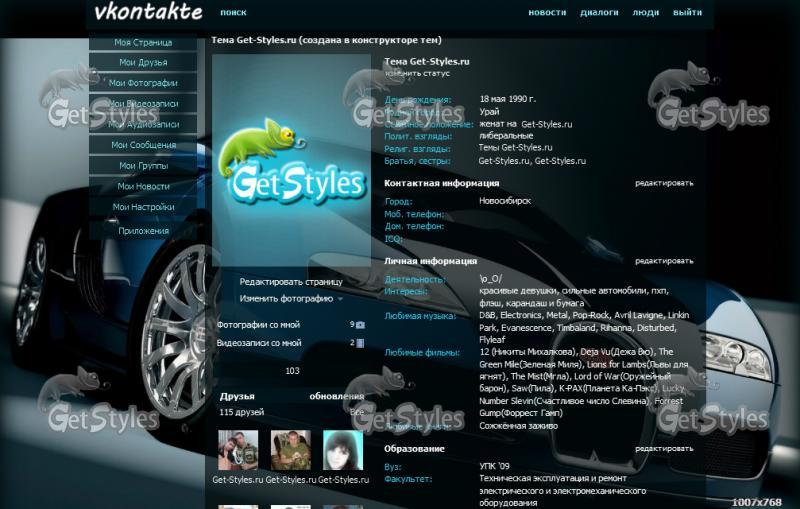This screenshot has width=800, height=509.
Task: Click the camera icon beside photos count
Action: (x=360, y=325)
